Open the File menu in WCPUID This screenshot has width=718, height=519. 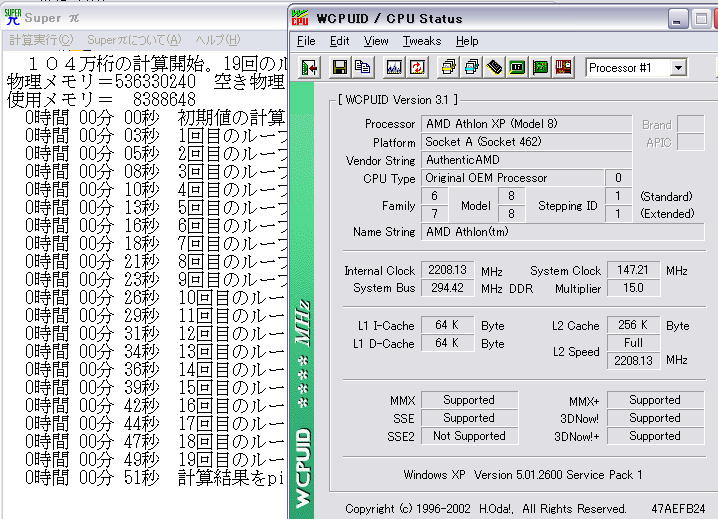click(x=306, y=41)
